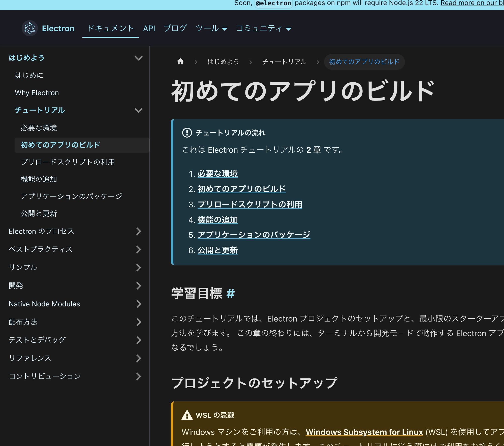Expand the ベストプラクティス section
Image resolution: width=504 pixels, height=446 pixels.
point(138,249)
